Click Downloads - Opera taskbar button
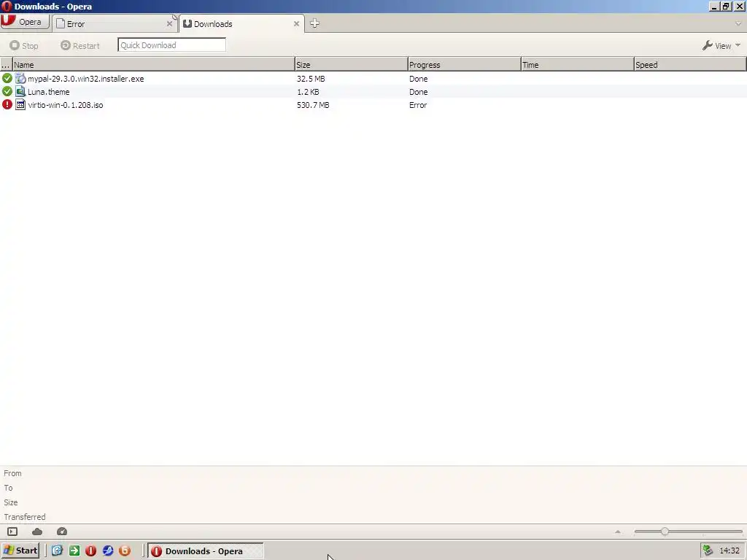This screenshot has width=747, height=560. [205, 551]
